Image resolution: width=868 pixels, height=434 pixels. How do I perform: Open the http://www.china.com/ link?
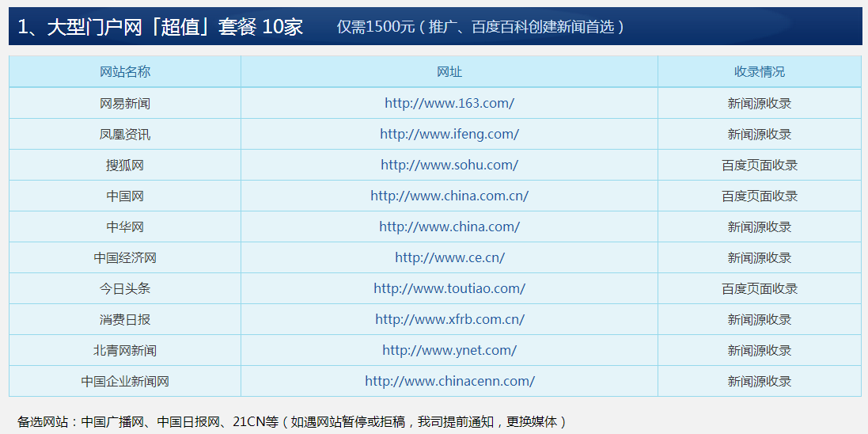[x=449, y=227]
